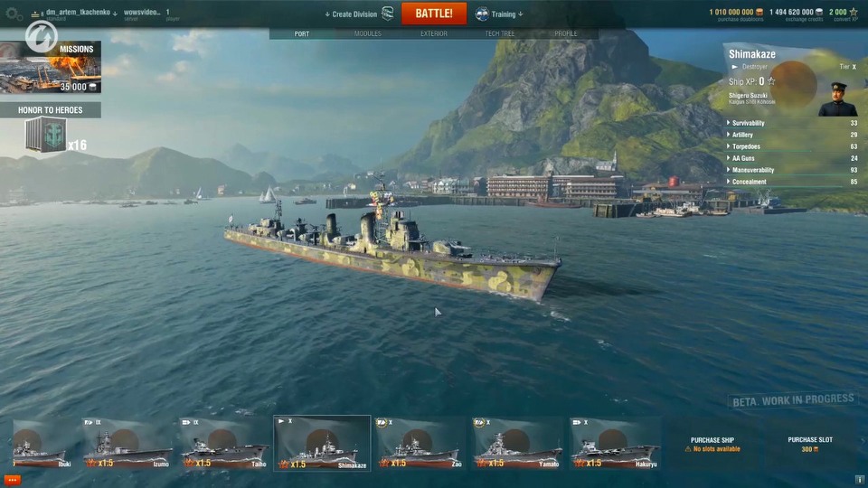Switch to the Modules tab
Viewport: 868px width, 488px height.
tap(368, 33)
